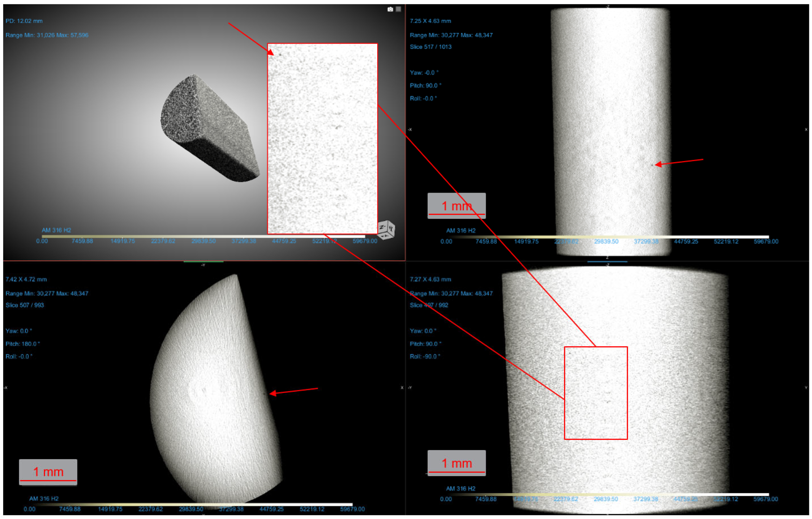Click the Z- face of orientation cube
Image resolution: width=812 pixels, height=519 pixels.
(383, 227)
